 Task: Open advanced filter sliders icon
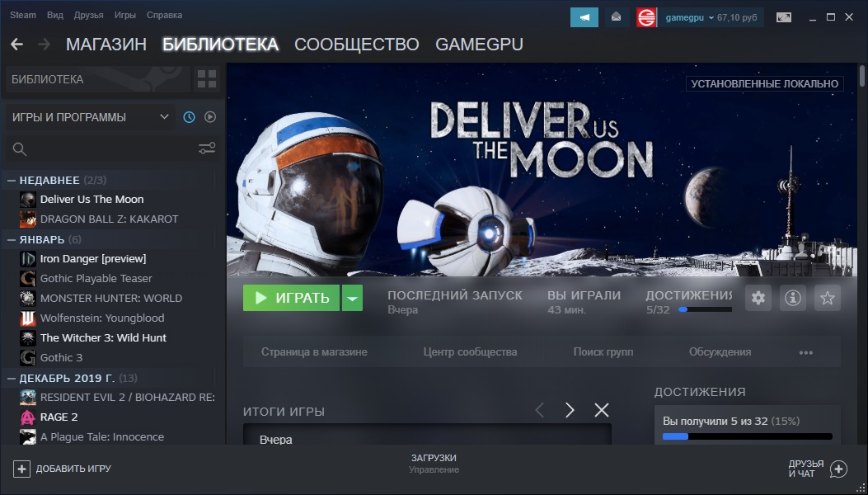tap(207, 148)
